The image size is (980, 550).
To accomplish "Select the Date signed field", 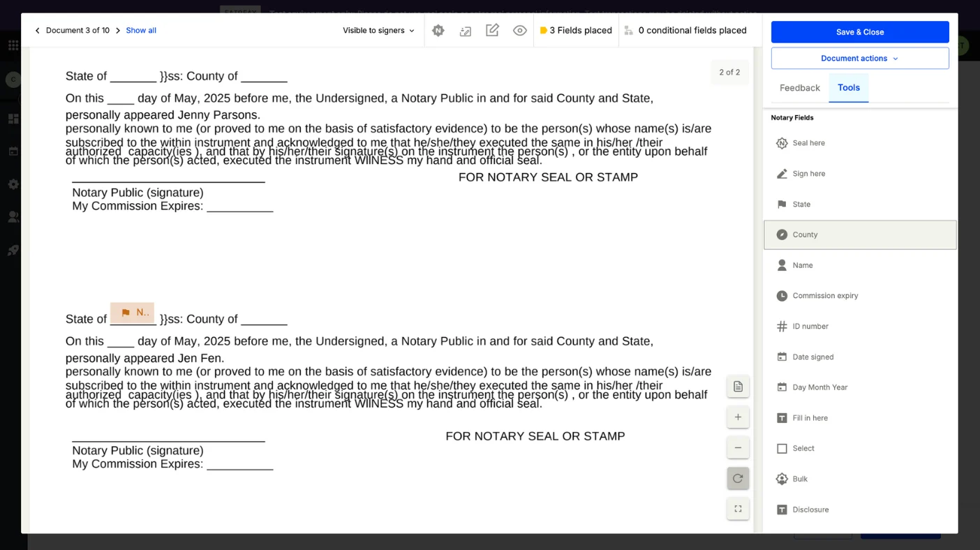I will tap(860, 357).
